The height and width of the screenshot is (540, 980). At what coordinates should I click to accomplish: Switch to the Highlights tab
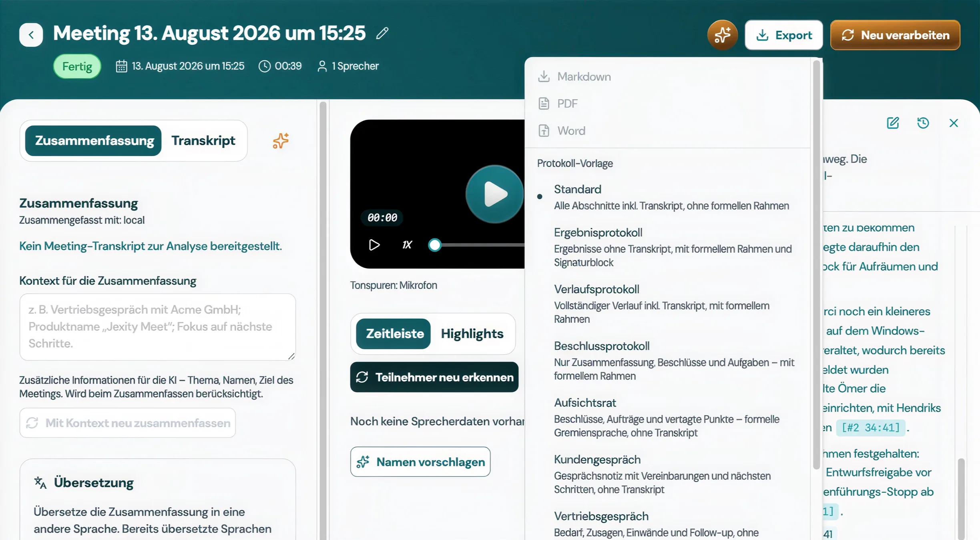point(472,334)
